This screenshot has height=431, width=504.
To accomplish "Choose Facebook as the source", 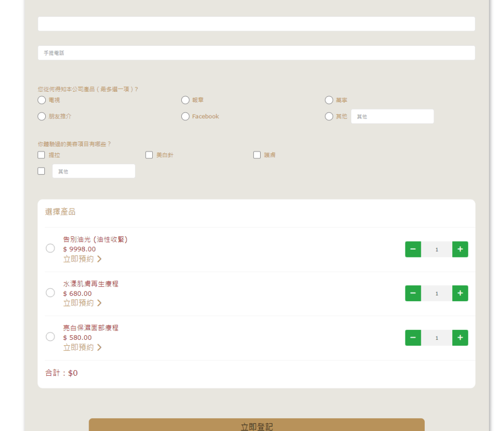I will (185, 116).
